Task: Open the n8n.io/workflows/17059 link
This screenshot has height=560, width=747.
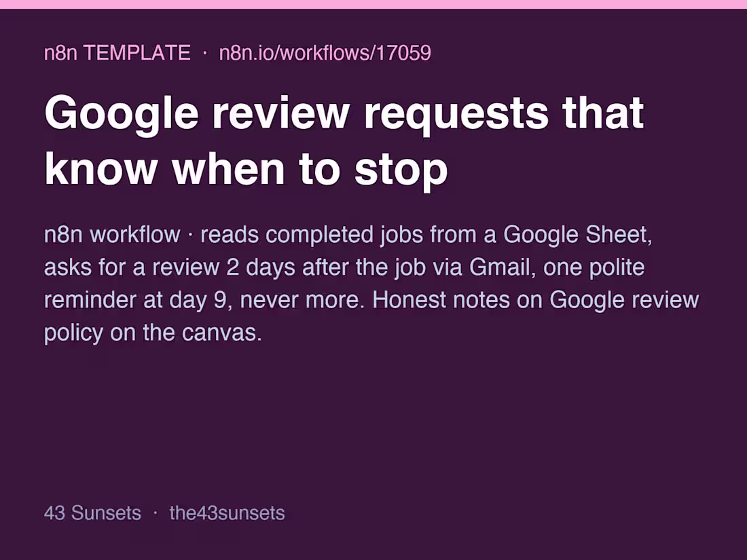Action: pos(325,52)
